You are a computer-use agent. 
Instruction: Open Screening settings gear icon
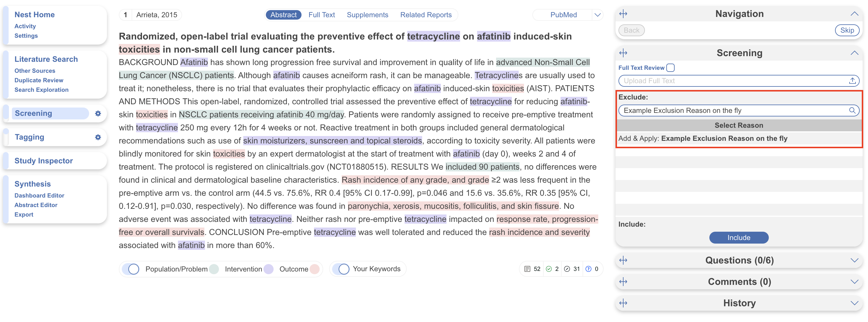(x=98, y=113)
